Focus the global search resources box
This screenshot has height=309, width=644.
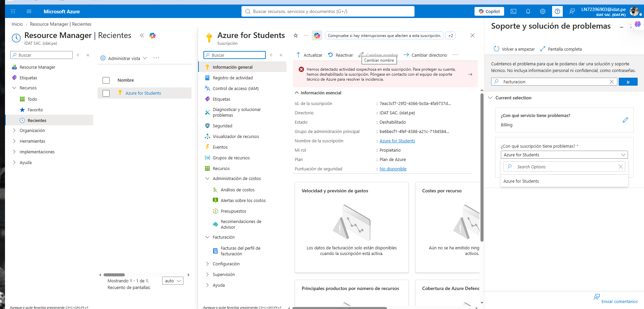pyautogui.click(x=328, y=11)
